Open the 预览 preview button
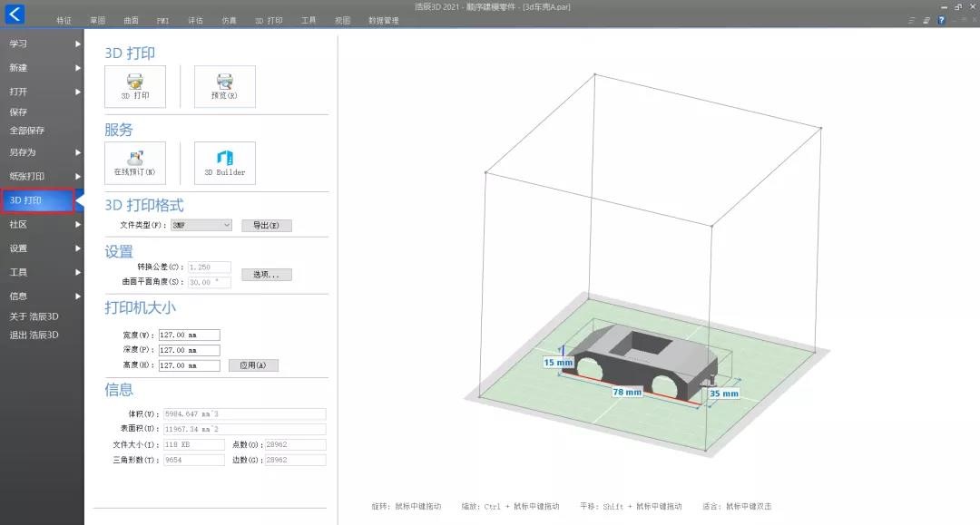This screenshot has width=980, height=525. click(224, 87)
